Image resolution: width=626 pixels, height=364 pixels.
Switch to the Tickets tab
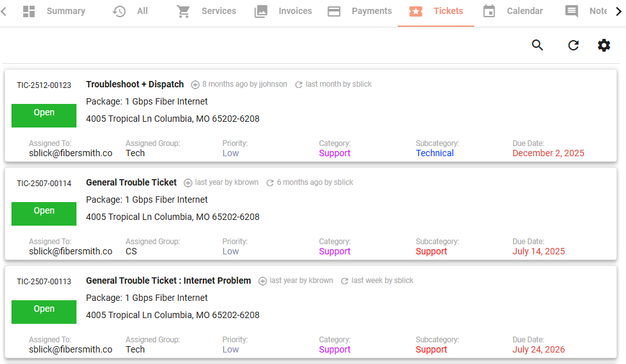click(436, 11)
